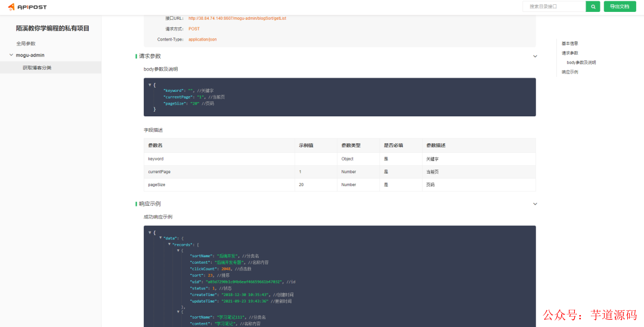Click the ApiPost logo
The image size is (644, 327).
(27, 7)
